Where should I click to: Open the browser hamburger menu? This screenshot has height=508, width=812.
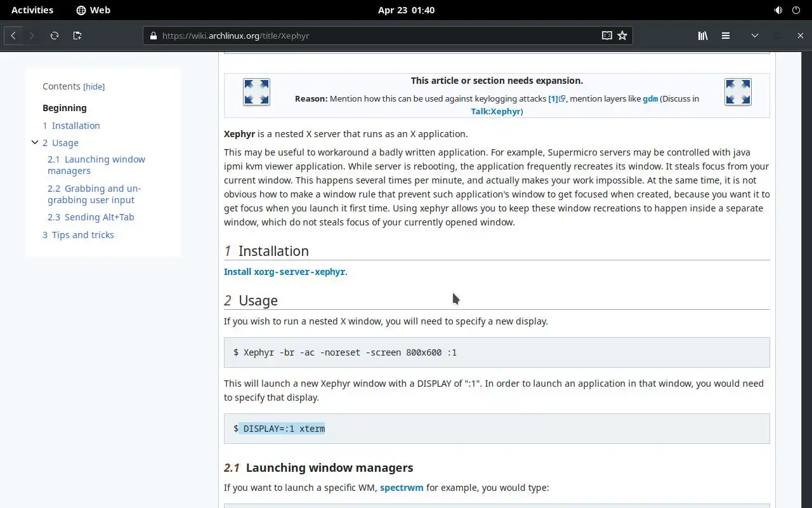tap(726, 36)
